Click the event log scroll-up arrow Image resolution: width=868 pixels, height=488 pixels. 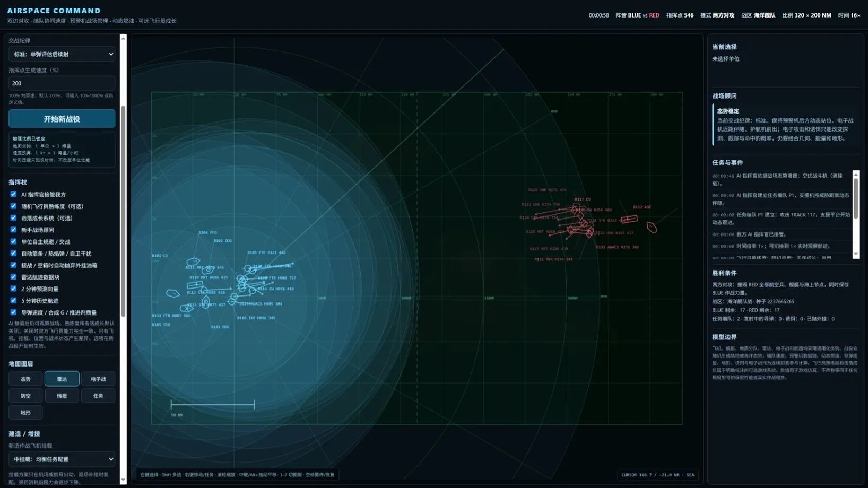855,175
